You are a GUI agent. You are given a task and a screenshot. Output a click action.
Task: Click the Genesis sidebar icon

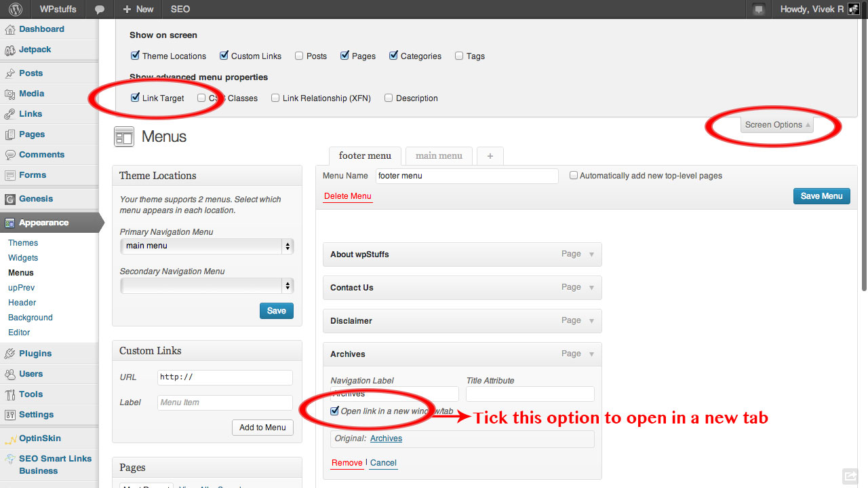pyautogui.click(x=9, y=199)
